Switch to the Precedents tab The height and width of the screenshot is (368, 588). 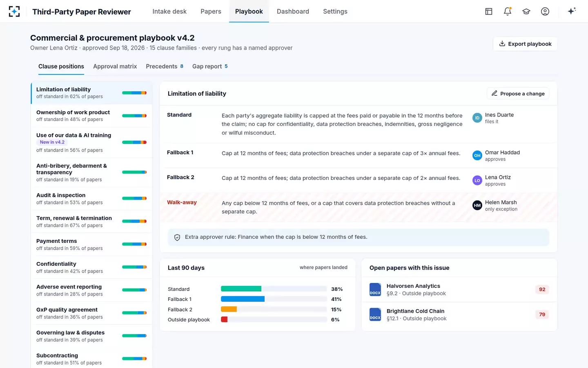[165, 66]
